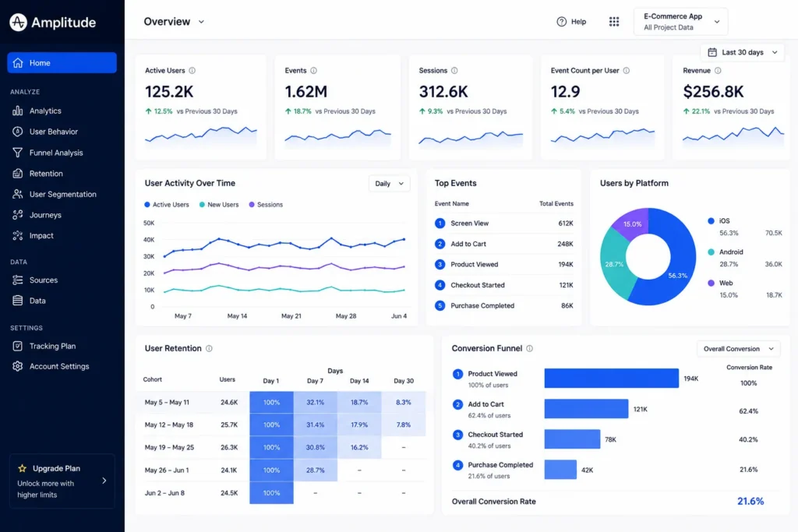798x532 pixels.
Task: Click the info icon beside Sessions
Action: coord(454,70)
